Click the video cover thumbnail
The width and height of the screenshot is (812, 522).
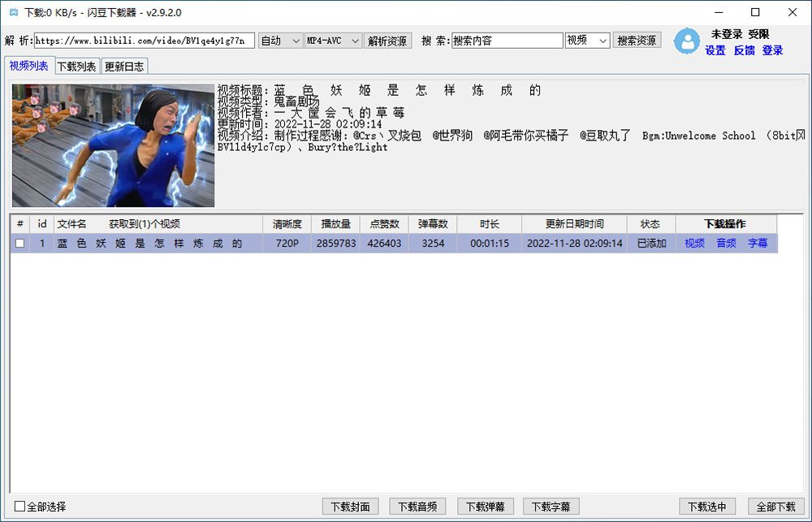[x=113, y=145]
